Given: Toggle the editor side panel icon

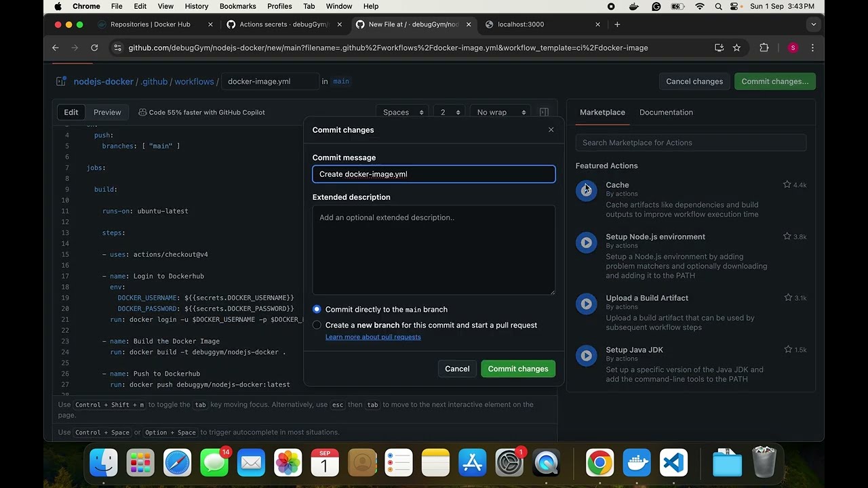Looking at the screenshot, I should click(544, 113).
